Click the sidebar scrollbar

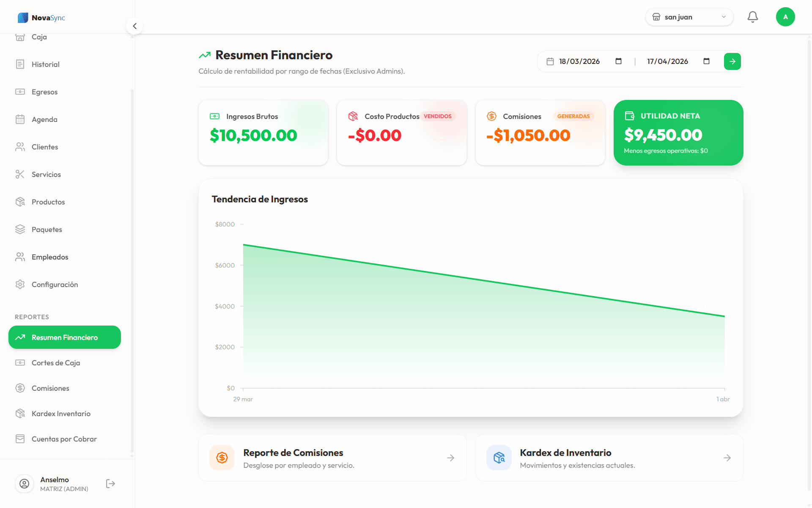[x=132, y=271]
